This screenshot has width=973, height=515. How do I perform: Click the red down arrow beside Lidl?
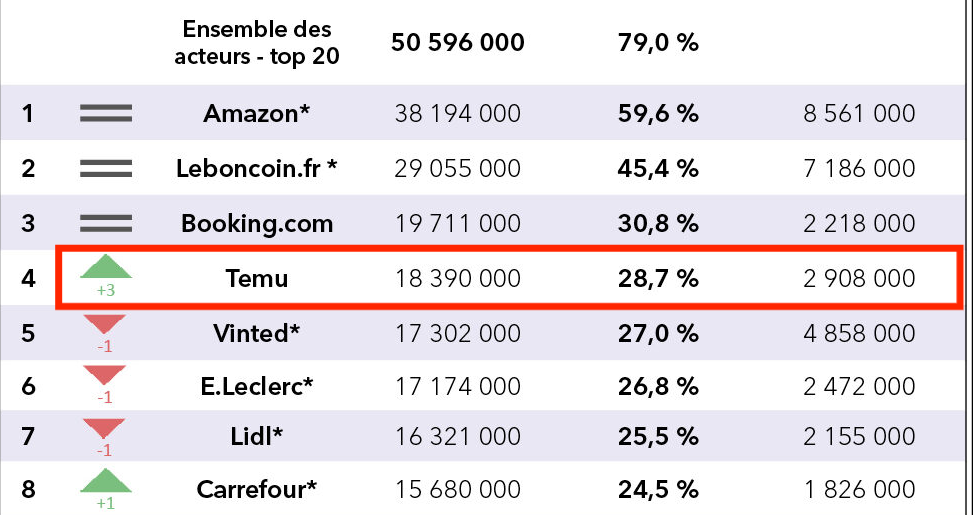point(105,430)
